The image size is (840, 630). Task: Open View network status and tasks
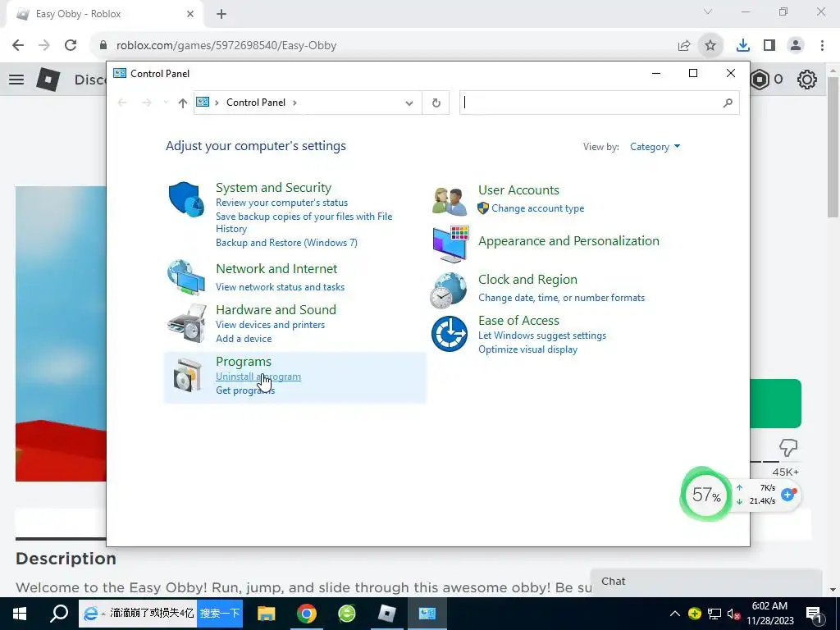point(281,287)
